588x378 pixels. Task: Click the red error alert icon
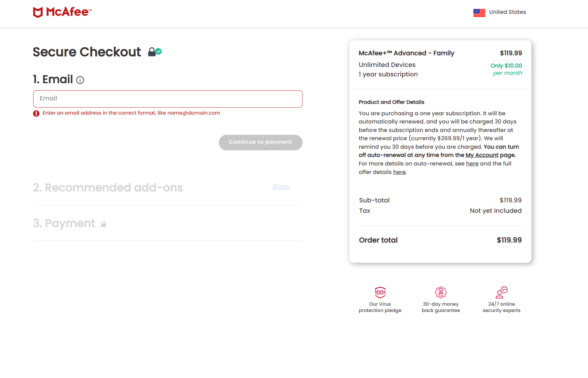(x=36, y=113)
